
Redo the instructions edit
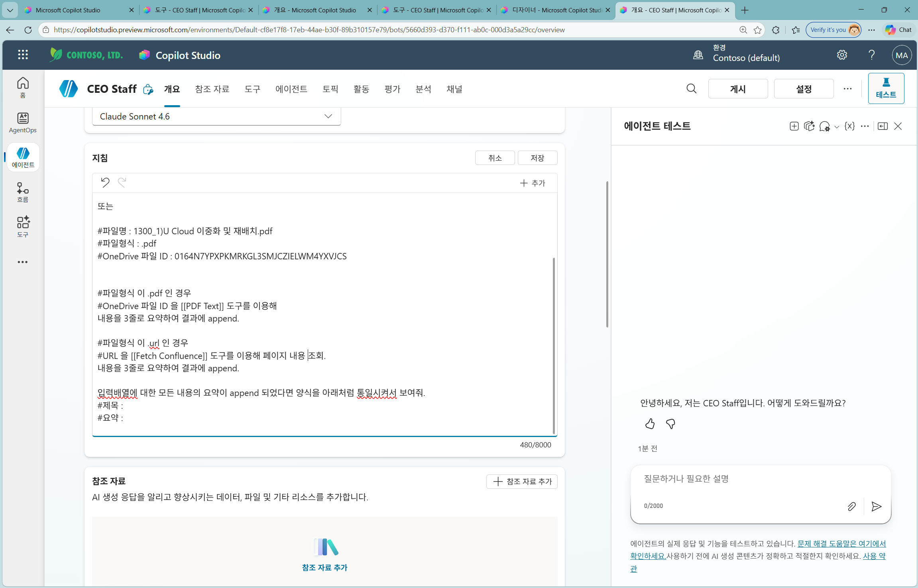point(122,182)
